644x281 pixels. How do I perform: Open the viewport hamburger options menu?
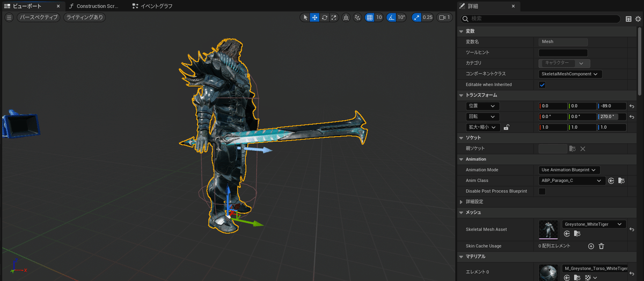(9, 17)
